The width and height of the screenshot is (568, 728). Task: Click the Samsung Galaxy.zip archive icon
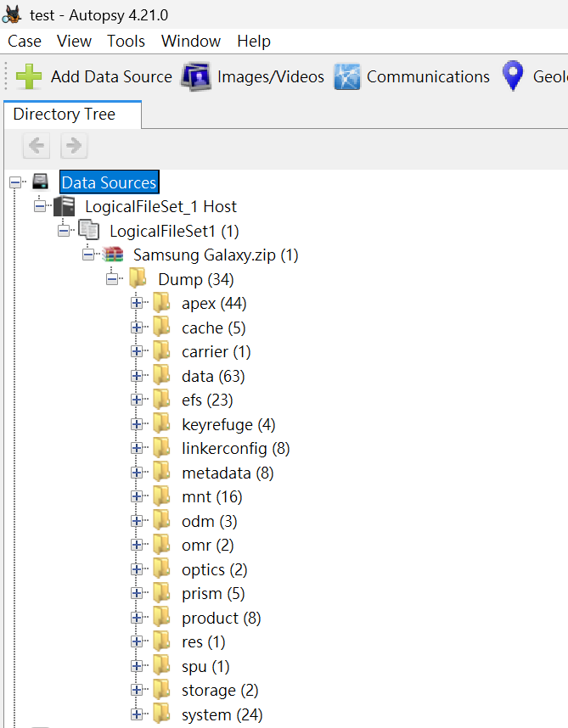113,255
